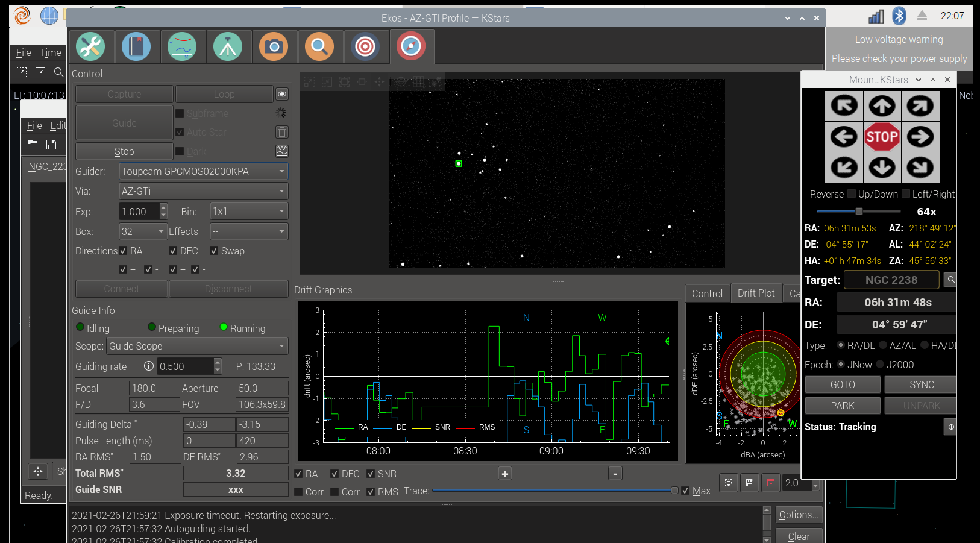Click the Target name field NGC 2238

[891, 280]
